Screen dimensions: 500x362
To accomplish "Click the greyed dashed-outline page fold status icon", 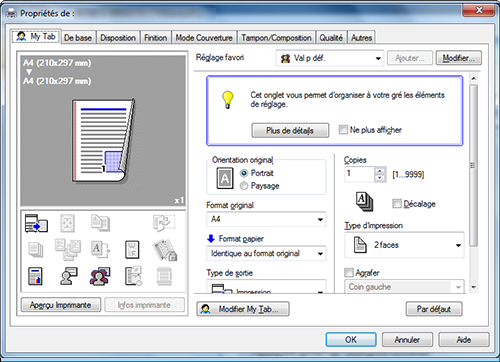I will click(x=164, y=223).
